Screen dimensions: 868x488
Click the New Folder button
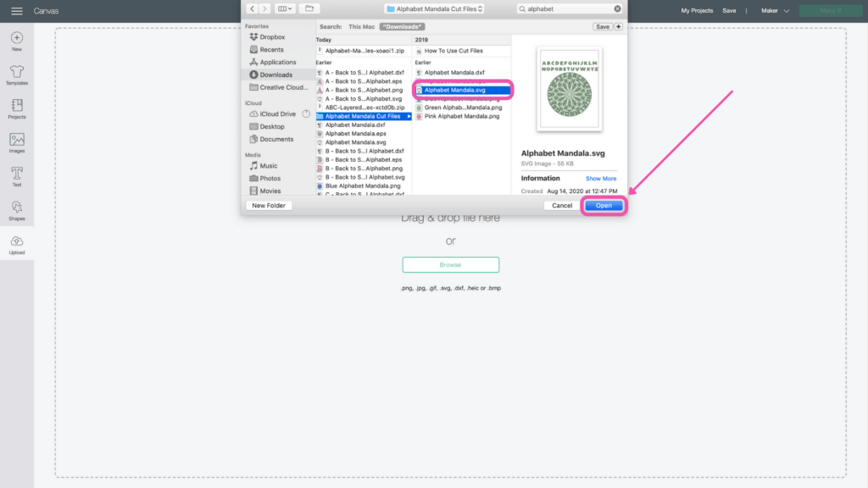click(x=269, y=206)
